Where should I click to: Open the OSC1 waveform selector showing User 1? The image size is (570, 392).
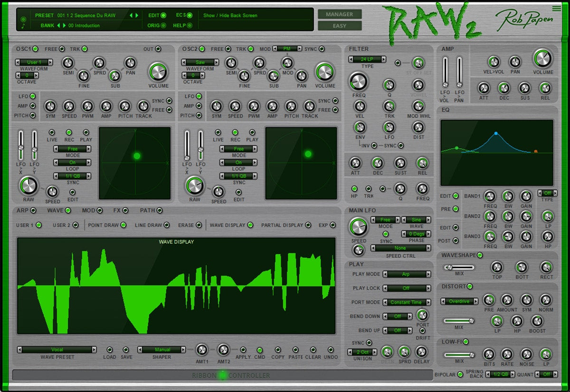coord(34,62)
